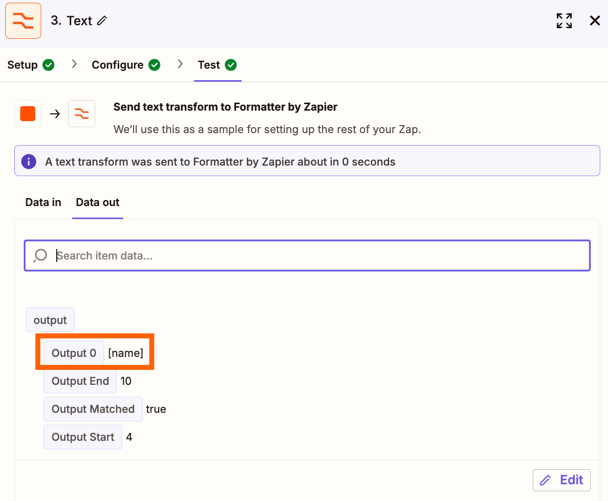608x501 pixels.
Task: Collapse the output group label
Action: pos(50,320)
